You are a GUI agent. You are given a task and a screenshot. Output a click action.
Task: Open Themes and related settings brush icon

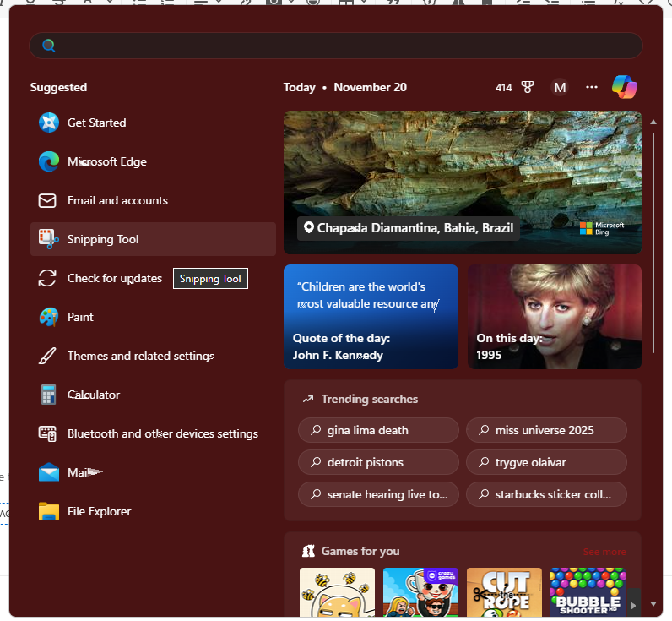[47, 356]
